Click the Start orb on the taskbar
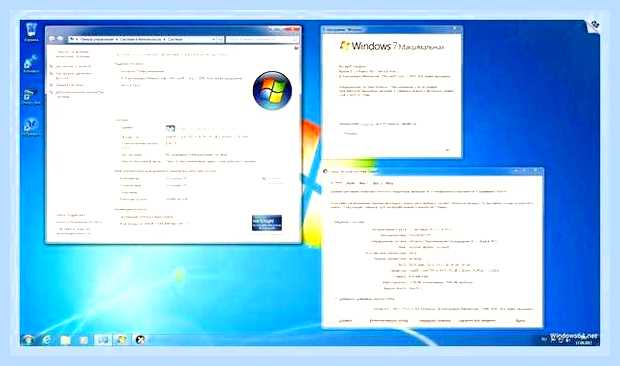 coord(28,340)
